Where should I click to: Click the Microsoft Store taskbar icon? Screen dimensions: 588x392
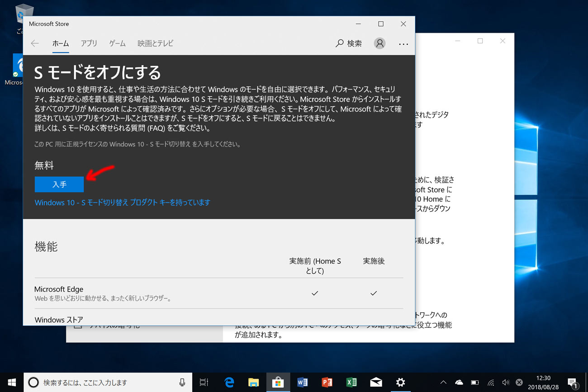tap(278, 383)
